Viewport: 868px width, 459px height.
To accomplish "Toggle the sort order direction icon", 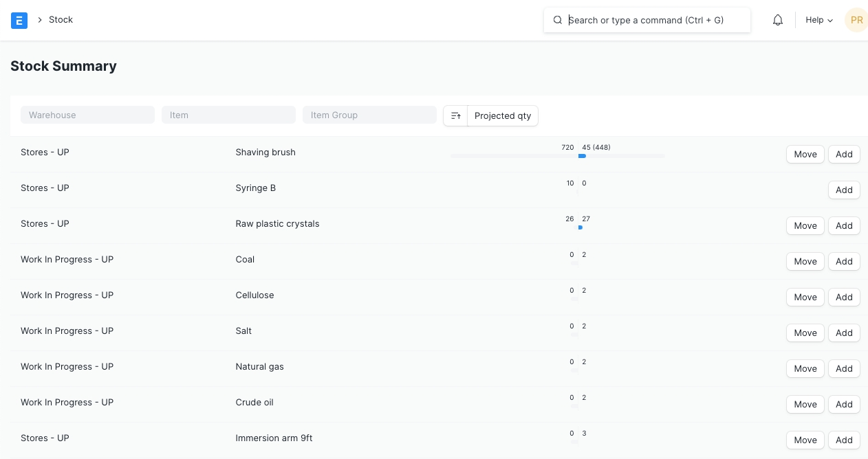I will pos(455,115).
